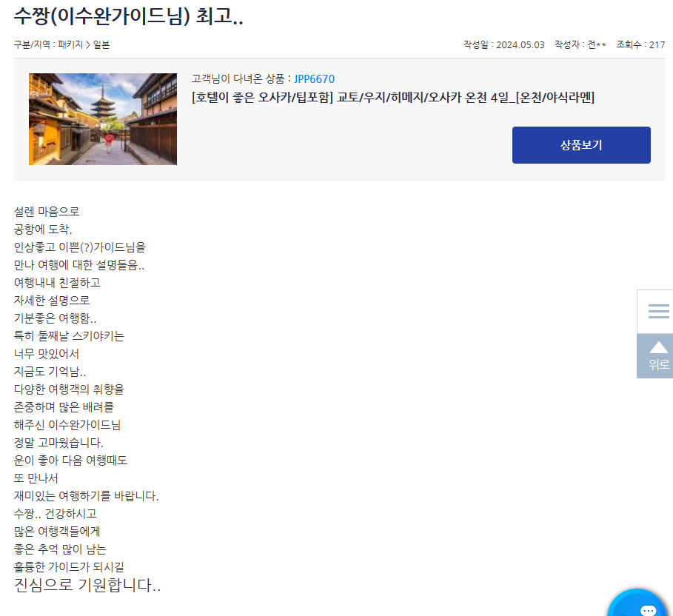Click the date 작성일 : 2024.05.03
Viewport: 673px width, 616px height.
click(504, 44)
